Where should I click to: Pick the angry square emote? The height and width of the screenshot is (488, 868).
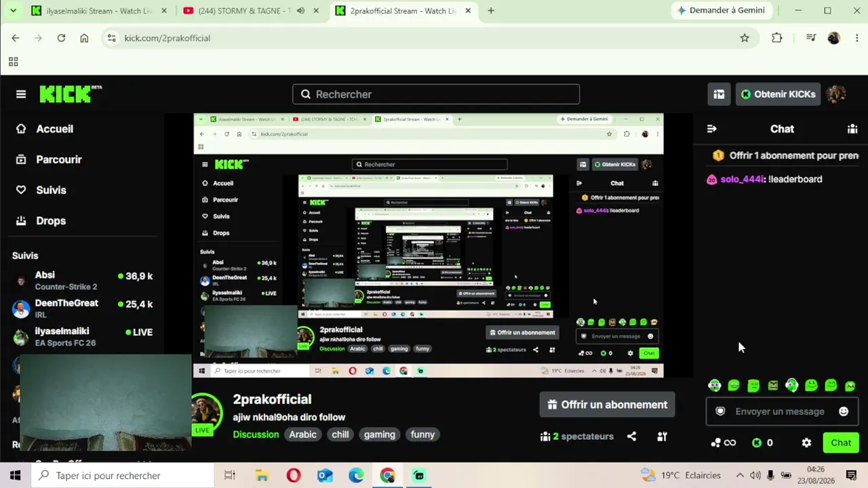(x=773, y=386)
